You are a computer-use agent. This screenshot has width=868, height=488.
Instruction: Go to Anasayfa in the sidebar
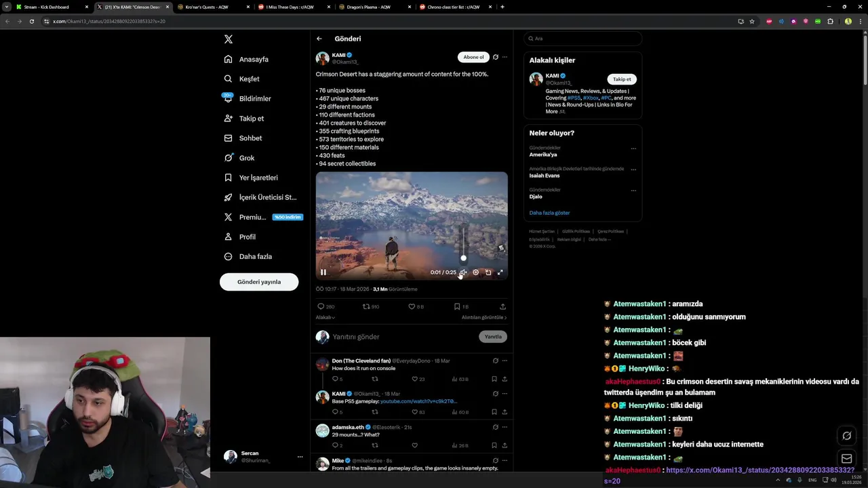(x=247, y=59)
